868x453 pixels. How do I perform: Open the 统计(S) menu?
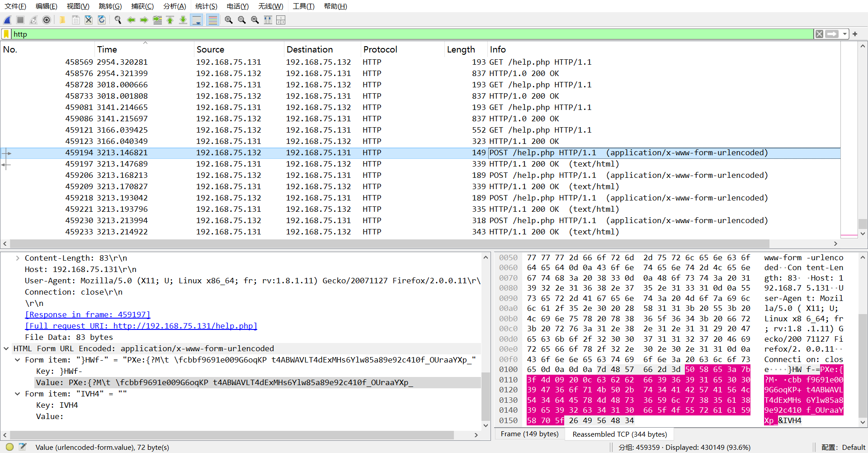coord(206,6)
